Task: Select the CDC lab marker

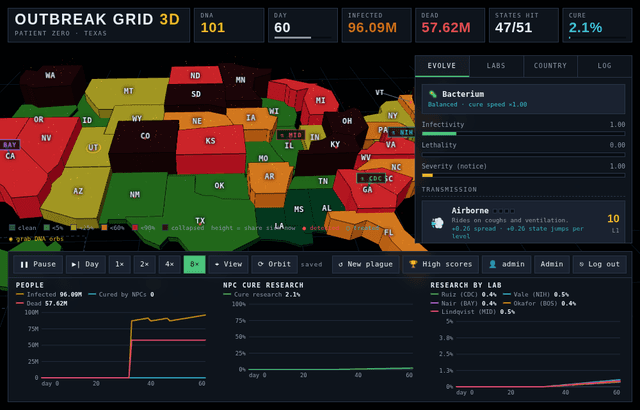Action: (x=371, y=179)
